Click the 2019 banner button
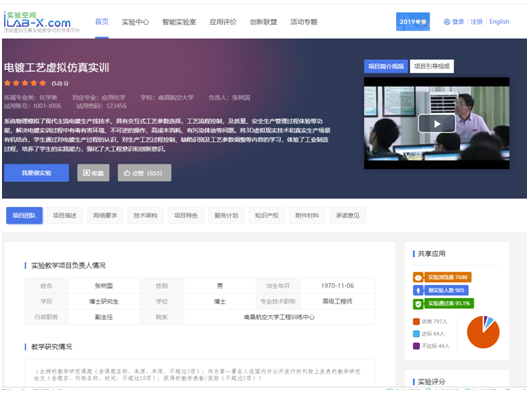Viewport: 531px width, 399px height. point(413,22)
